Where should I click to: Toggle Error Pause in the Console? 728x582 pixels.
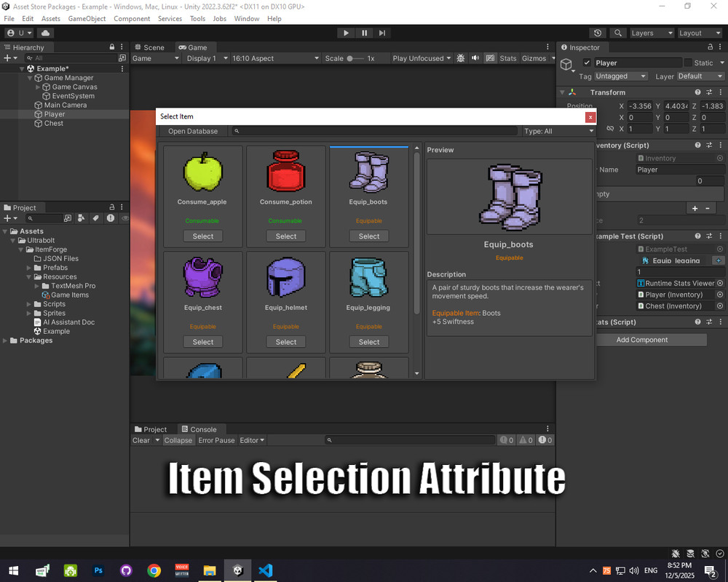(x=216, y=440)
